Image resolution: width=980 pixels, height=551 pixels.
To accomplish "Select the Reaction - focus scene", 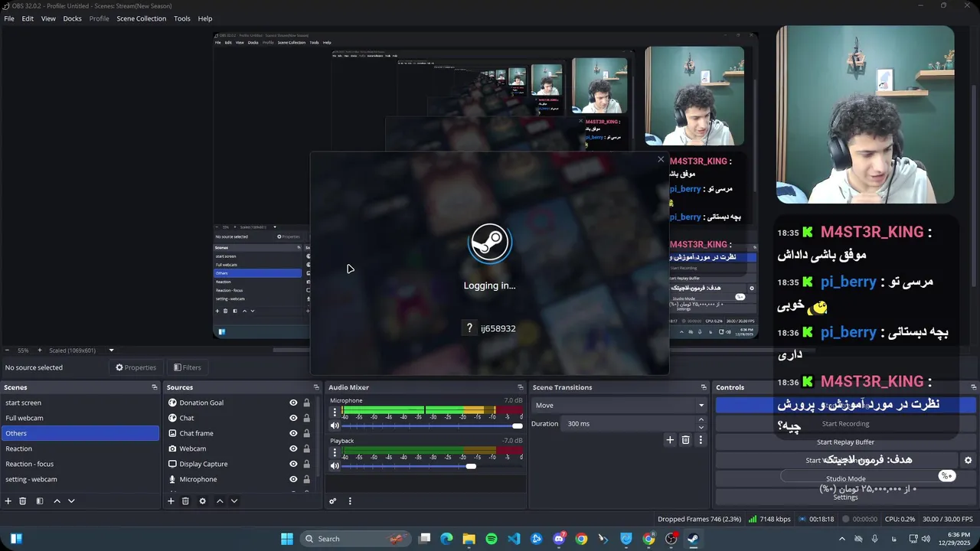I will (80, 464).
